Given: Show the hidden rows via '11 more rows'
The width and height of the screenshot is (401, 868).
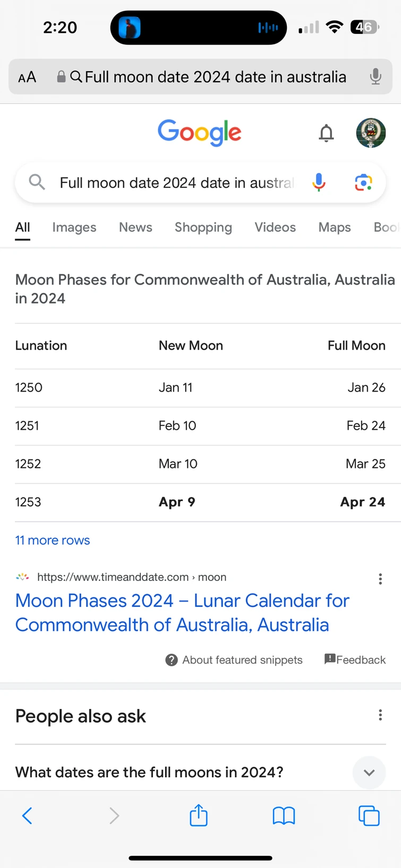Looking at the screenshot, I should tap(52, 540).
